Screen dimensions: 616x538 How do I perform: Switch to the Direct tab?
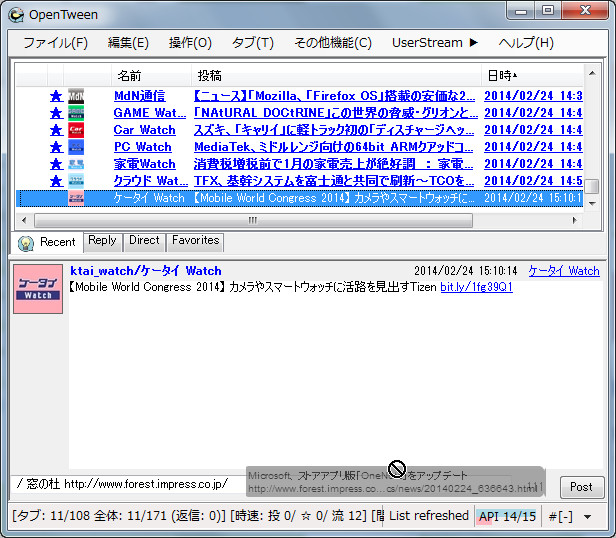coord(144,241)
